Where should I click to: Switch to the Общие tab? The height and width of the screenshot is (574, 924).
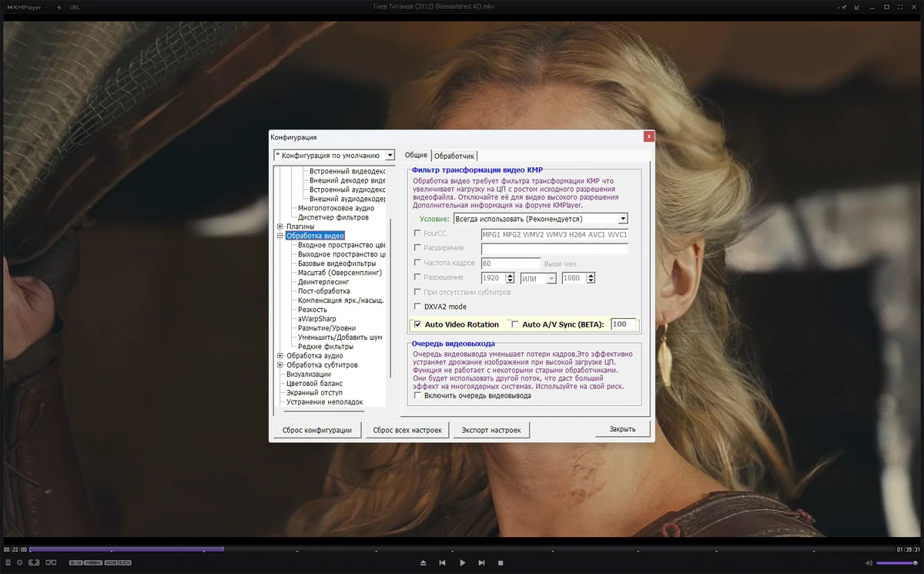tap(416, 155)
